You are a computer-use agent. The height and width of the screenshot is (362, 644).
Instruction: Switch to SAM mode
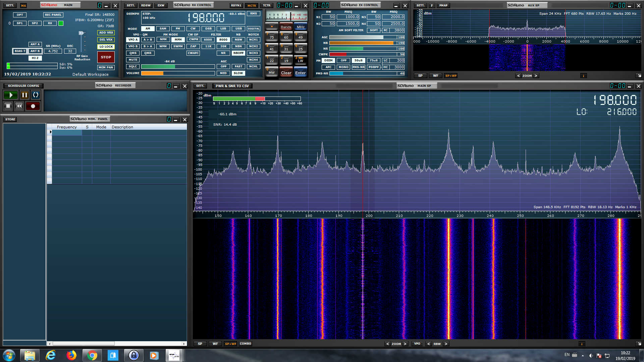click(x=163, y=28)
